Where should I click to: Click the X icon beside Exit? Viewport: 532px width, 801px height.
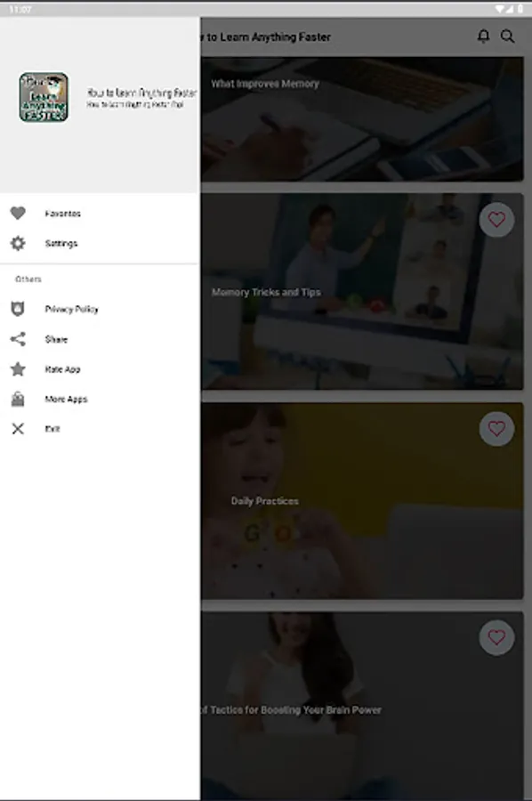pyautogui.click(x=18, y=429)
